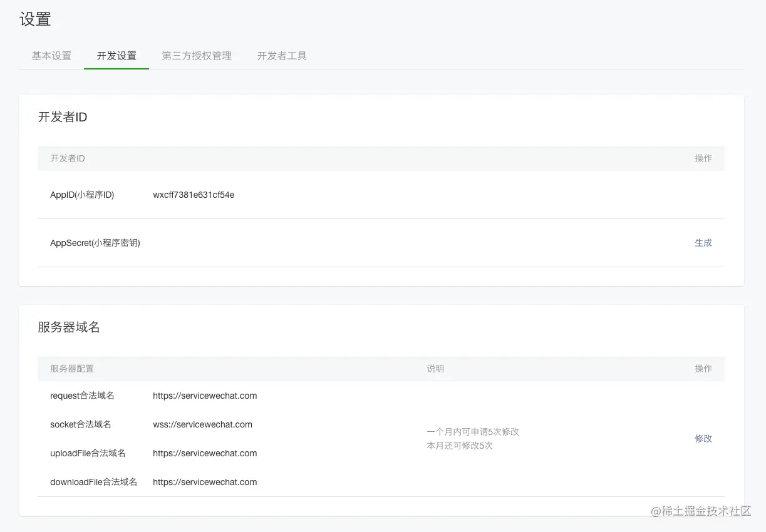Viewport: 766px width, 532px height.
Task: Click the 开发者ID section heading
Action: (63, 117)
